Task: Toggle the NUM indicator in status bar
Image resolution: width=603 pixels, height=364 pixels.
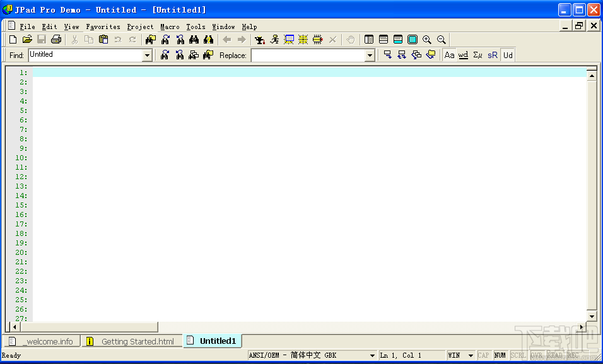Action: click(x=500, y=355)
